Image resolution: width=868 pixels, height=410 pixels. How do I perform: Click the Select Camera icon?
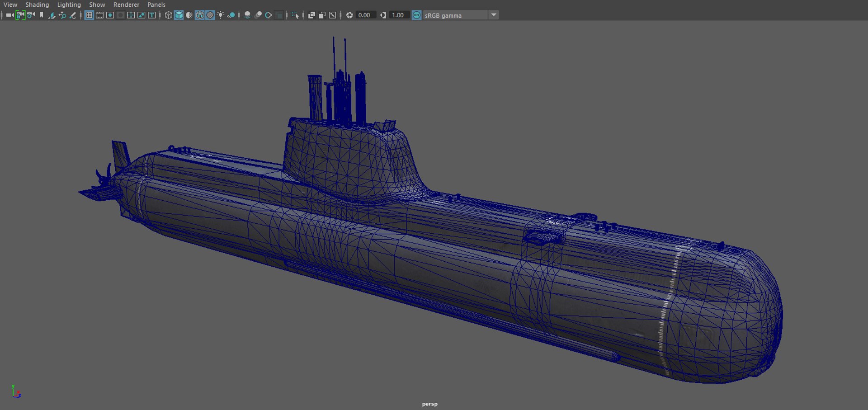point(9,15)
